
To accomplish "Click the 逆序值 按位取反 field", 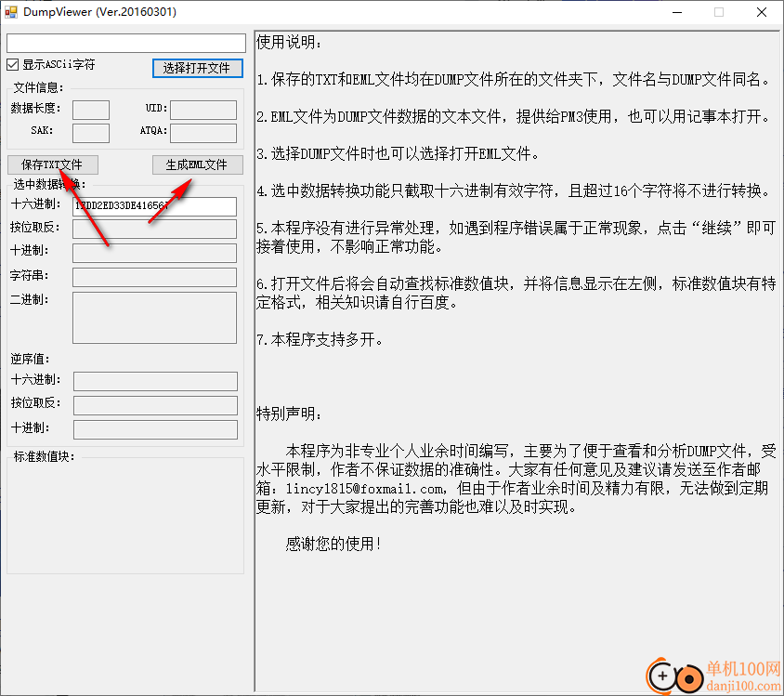I will click(155, 405).
